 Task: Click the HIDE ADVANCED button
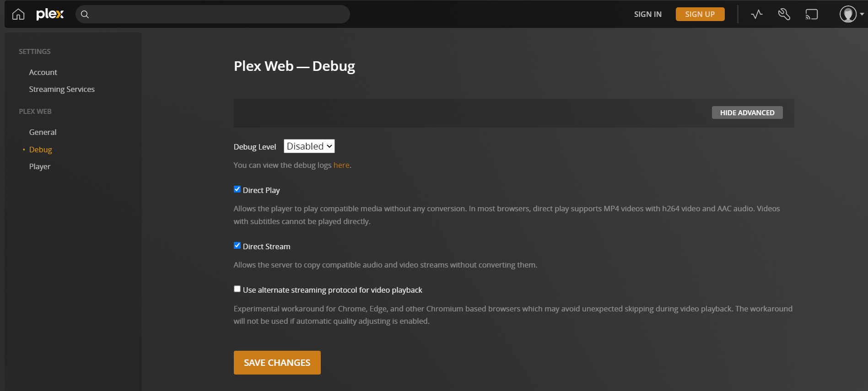747,112
